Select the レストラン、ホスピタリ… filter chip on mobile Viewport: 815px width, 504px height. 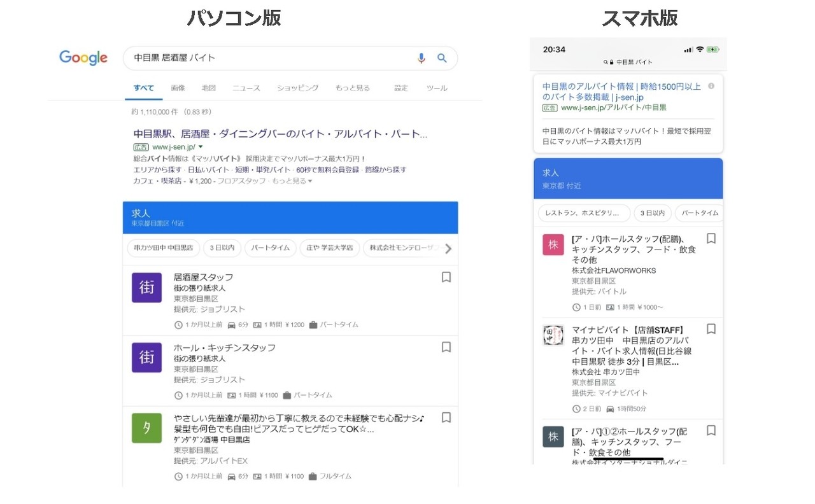(x=584, y=213)
